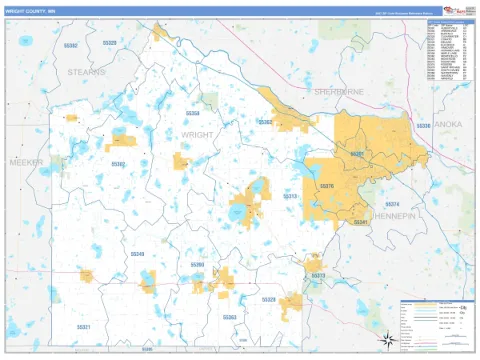This screenshot has height=360, width=480.
Task: Click ZIP code label 55330
Action: [x=423, y=126]
